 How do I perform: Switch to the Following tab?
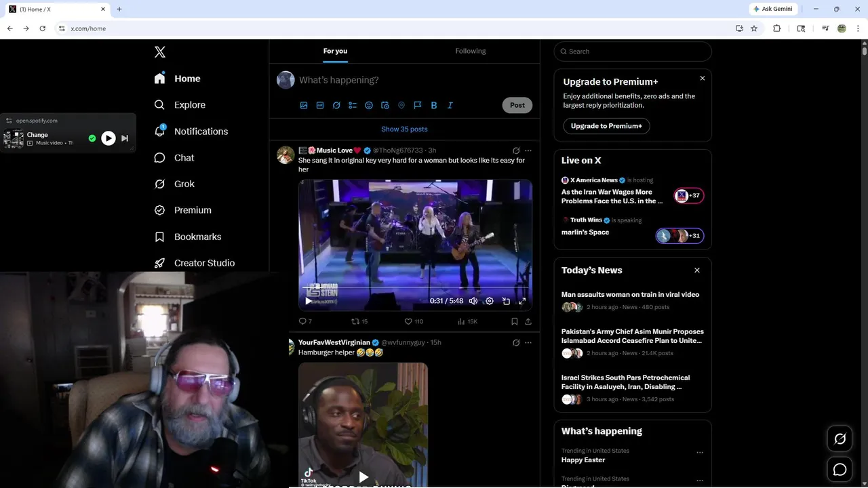click(471, 52)
